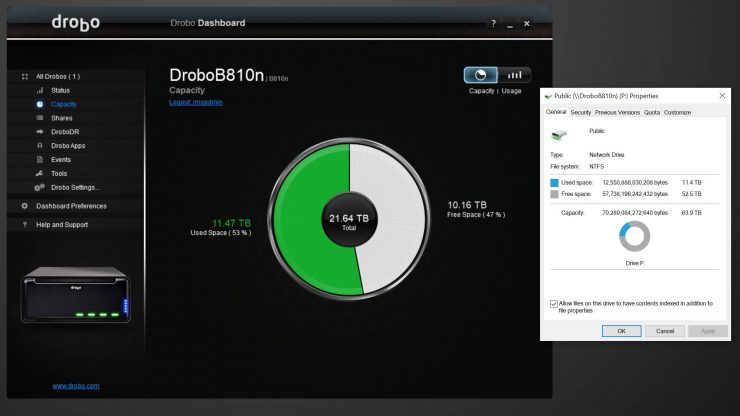Click the Properties window title icon
This screenshot has height=416, width=740.
point(548,96)
